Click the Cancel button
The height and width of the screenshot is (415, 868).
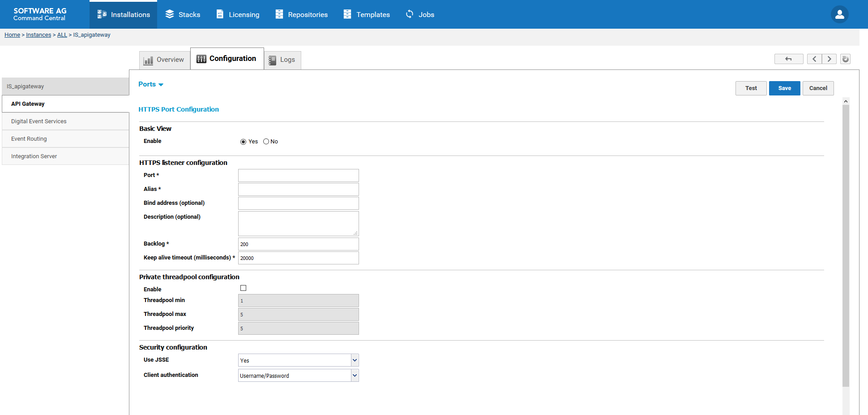(818, 88)
